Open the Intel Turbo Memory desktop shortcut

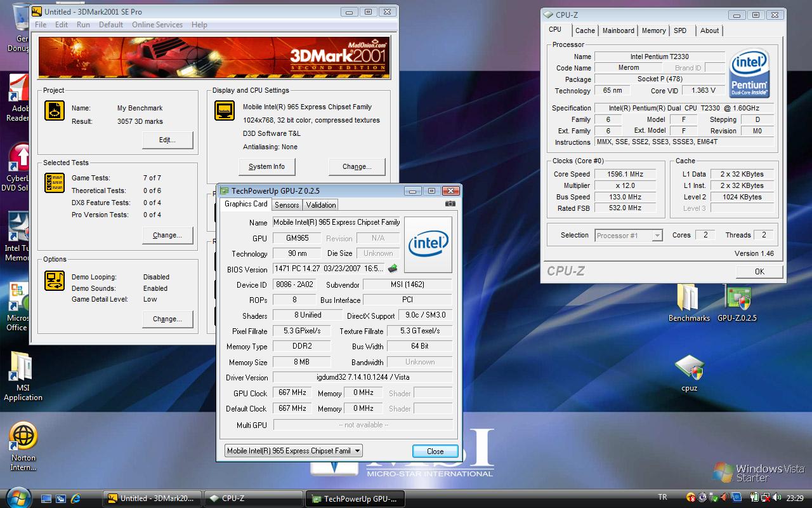click(16, 236)
